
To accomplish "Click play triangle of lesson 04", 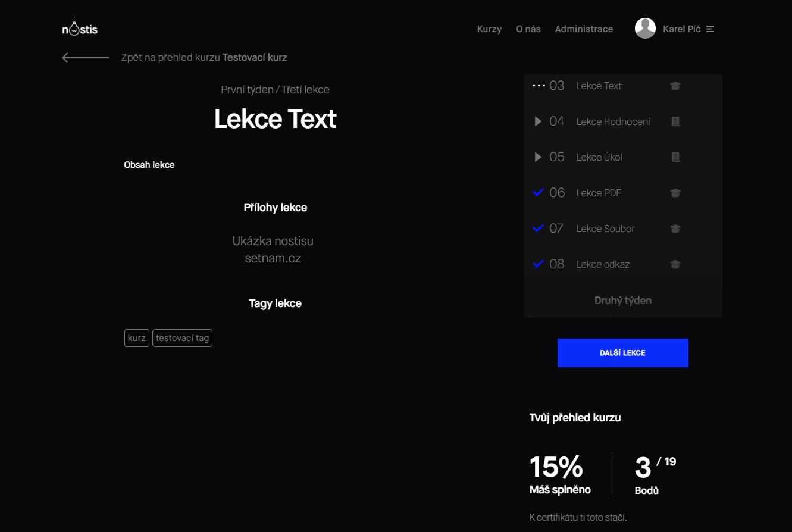I will click(x=538, y=121).
